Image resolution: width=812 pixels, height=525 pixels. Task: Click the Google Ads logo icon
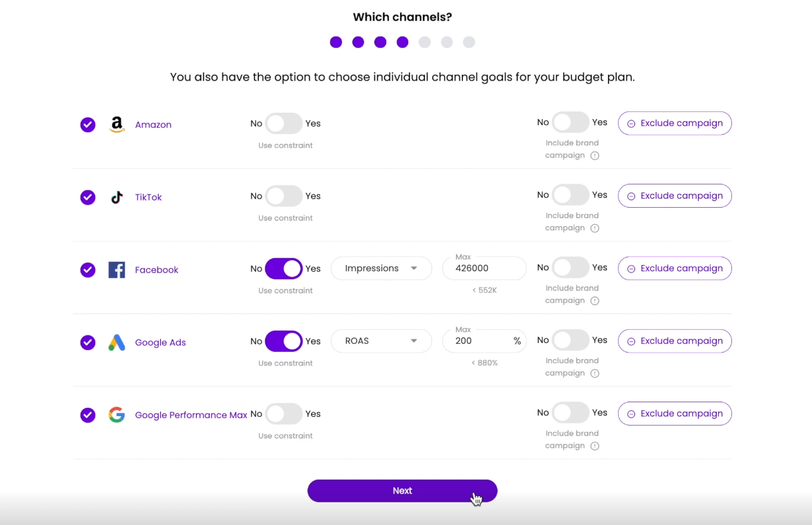[117, 342]
